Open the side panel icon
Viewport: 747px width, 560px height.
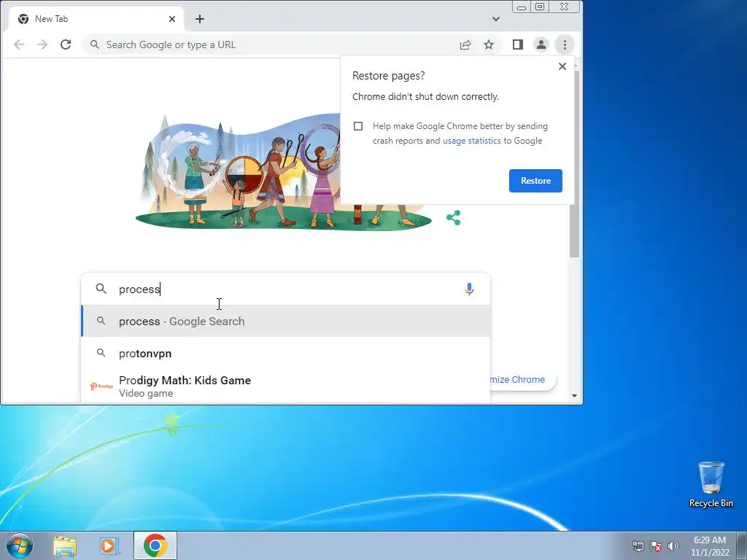point(518,44)
